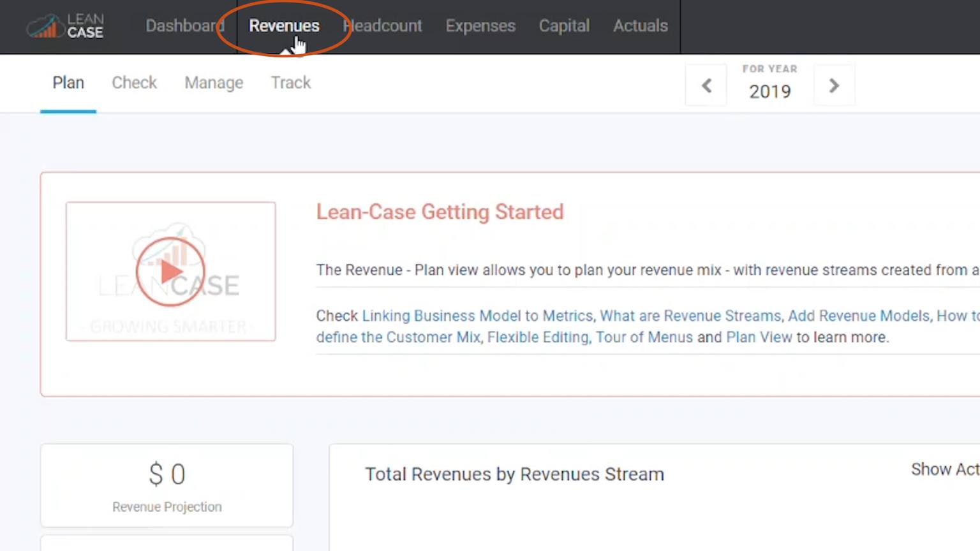This screenshot has width=980, height=551.
Task: Open the Expenses section
Action: pos(480,26)
